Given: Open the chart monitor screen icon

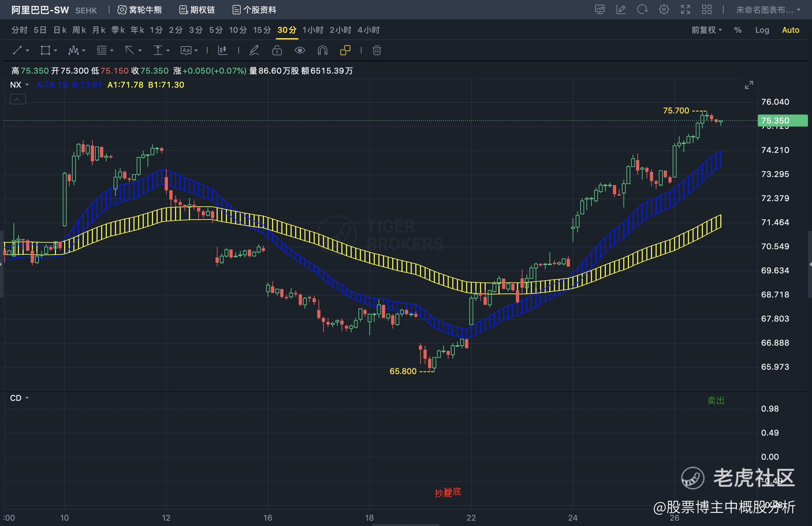Looking at the screenshot, I should (x=600, y=10).
